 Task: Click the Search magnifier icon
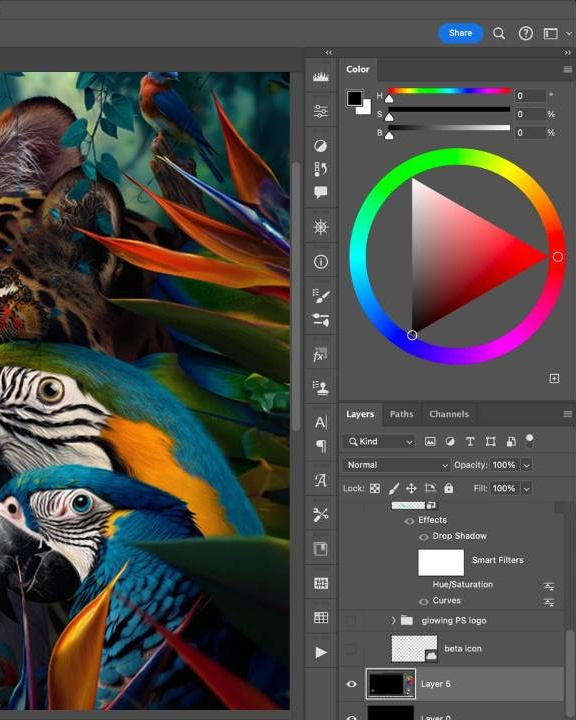499,33
